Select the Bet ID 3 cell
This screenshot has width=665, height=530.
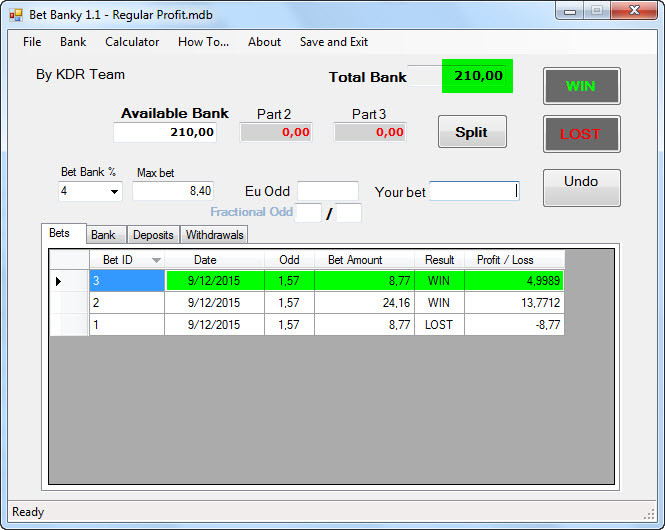pos(127,281)
